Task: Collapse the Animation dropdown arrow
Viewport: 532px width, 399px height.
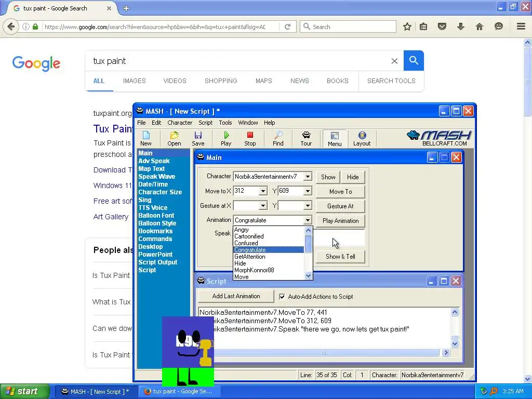Action: point(308,220)
